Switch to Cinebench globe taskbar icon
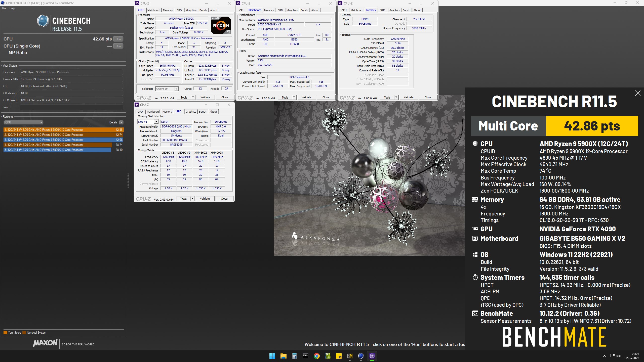 click(361, 356)
